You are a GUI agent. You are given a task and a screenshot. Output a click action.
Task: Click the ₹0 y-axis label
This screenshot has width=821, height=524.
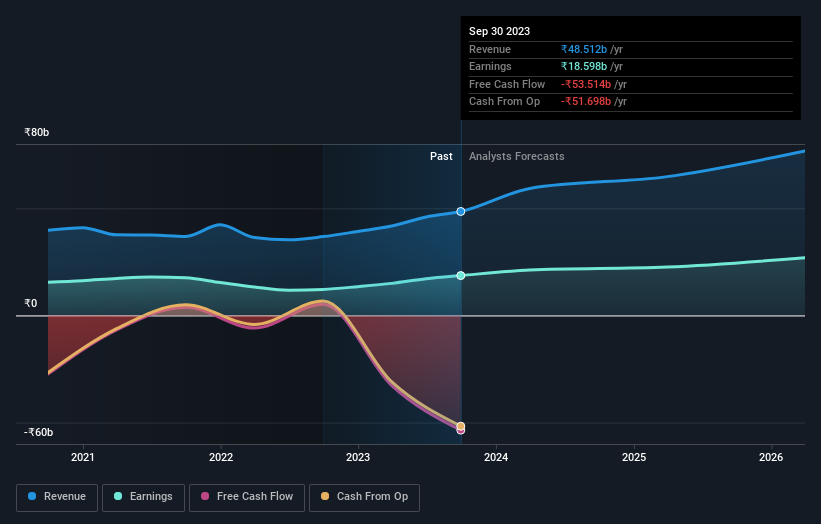point(31,303)
